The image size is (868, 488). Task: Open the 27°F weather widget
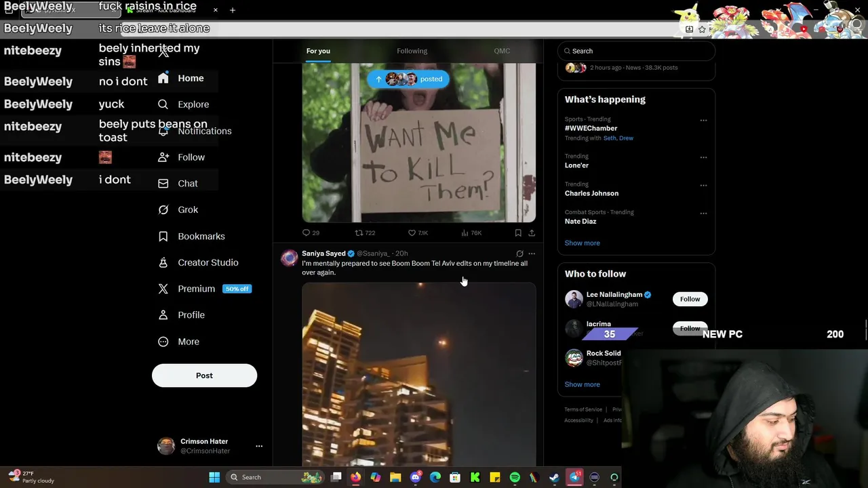pos(31,477)
